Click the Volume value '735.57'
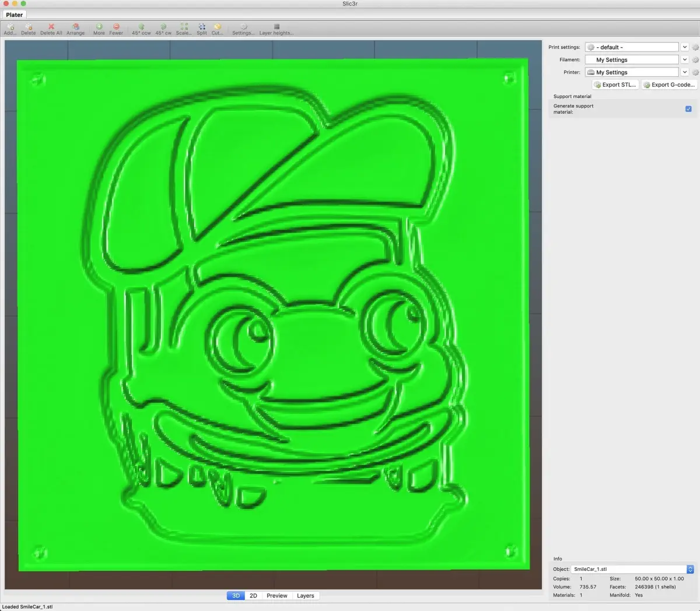The height and width of the screenshot is (611, 700). [x=588, y=587]
